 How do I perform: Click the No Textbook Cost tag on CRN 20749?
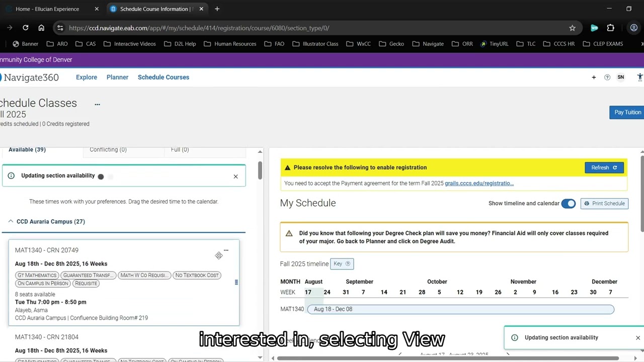pyautogui.click(x=197, y=275)
